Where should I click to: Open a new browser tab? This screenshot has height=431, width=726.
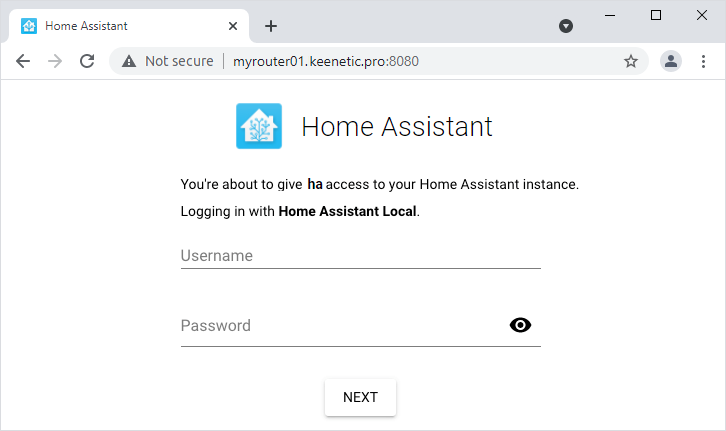[x=271, y=26]
